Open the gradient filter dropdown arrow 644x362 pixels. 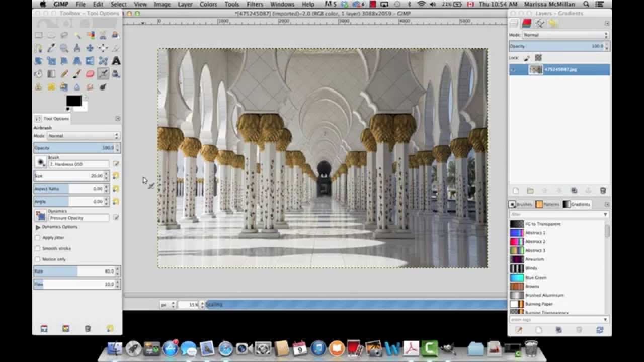[605, 215]
